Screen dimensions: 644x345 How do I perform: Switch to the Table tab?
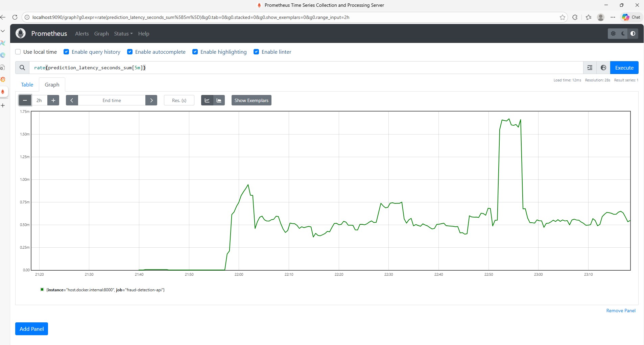pyautogui.click(x=27, y=84)
